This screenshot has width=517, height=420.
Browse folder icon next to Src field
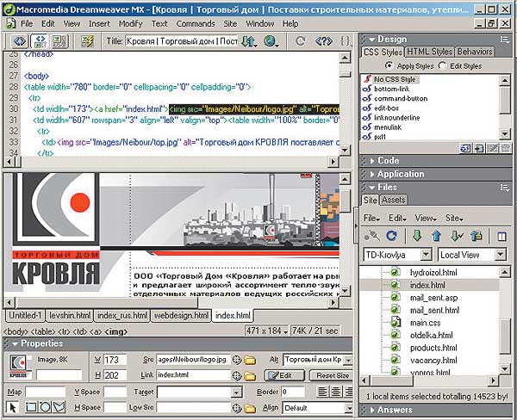click(250, 360)
